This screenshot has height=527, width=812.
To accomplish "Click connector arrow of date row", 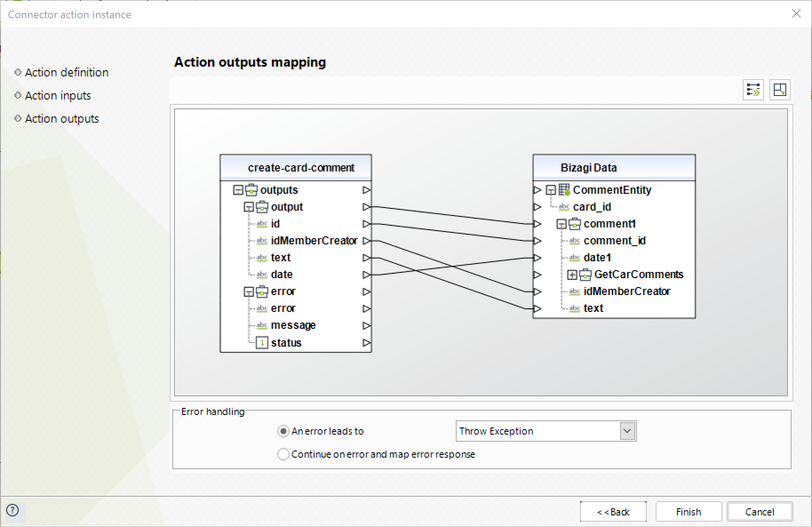I will pos(366,275).
